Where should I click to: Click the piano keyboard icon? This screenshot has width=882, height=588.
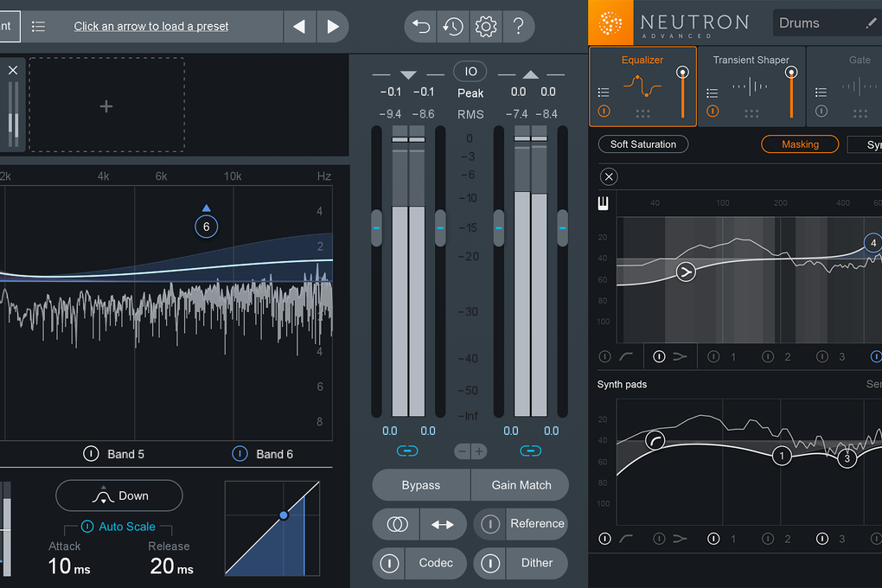(603, 202)
